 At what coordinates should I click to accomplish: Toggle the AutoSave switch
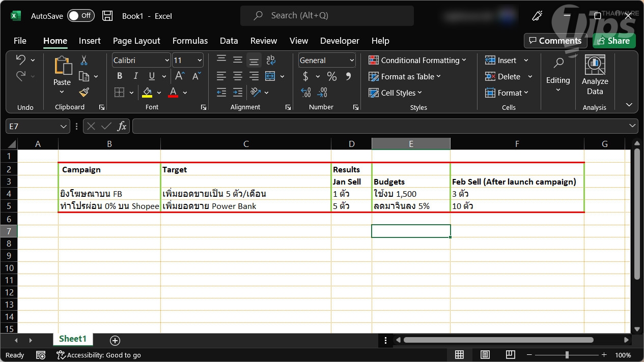(x=80, y=16)
